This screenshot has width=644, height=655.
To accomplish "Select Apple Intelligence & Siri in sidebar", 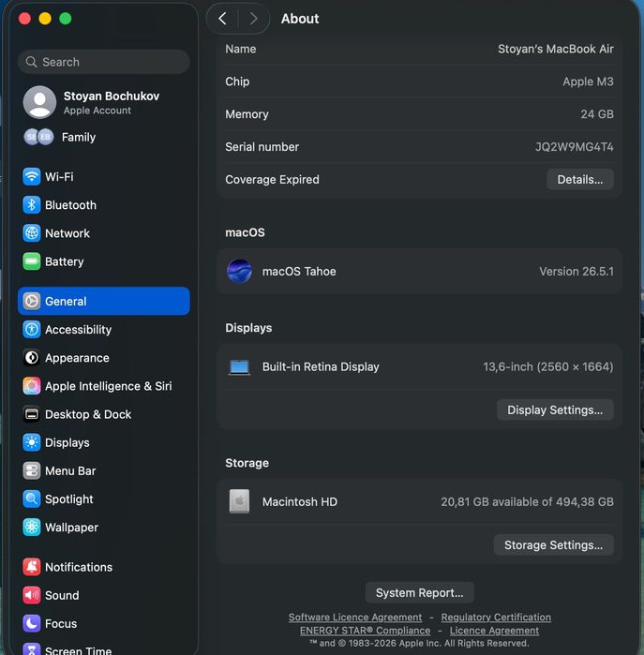I will point(104,386).
